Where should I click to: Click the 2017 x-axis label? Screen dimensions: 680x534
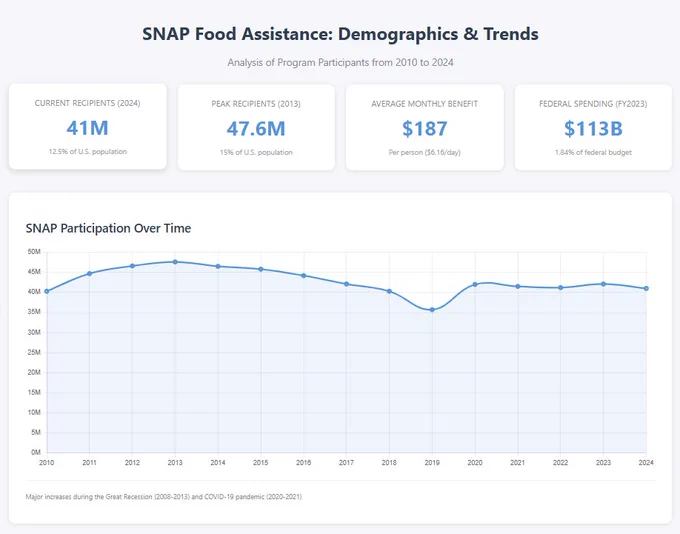click(x=346, y=463)
